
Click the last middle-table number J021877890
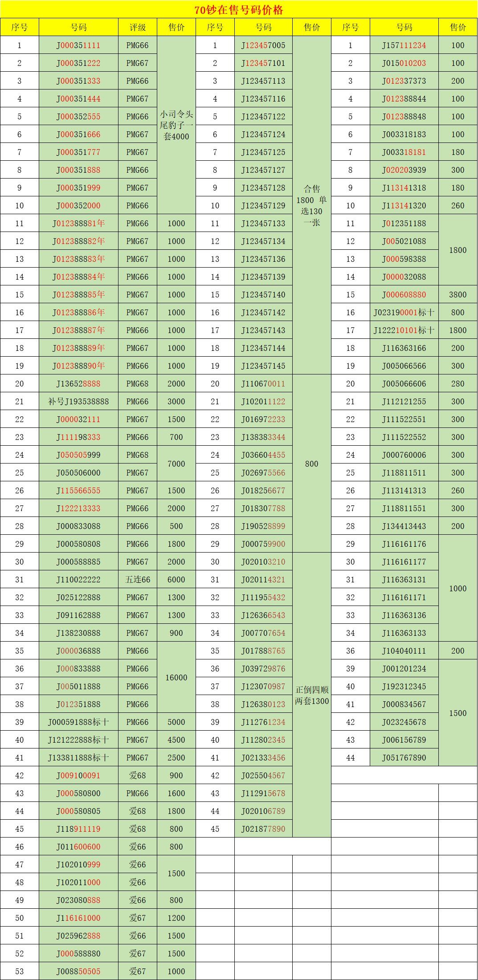[x=263, y=829]
